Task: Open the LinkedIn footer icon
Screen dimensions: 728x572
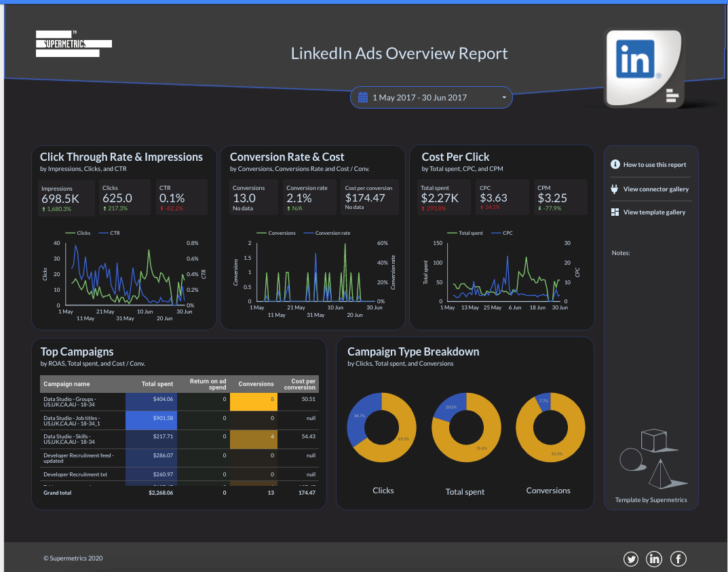Action: pyautogui.click(x=654, y=558)
